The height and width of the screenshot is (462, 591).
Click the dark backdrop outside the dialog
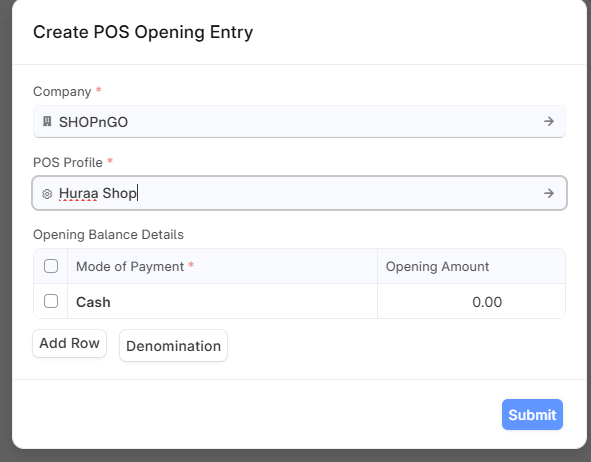tap(6, 226)
